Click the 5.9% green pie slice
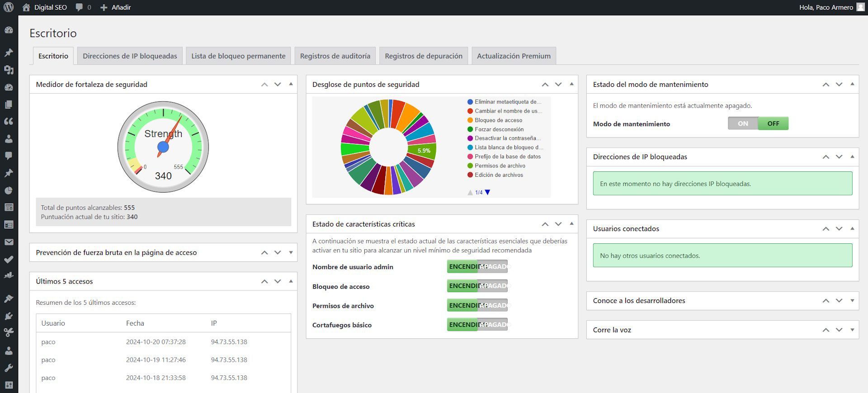Screen dimensions: 868x393 tap(422, 151)
